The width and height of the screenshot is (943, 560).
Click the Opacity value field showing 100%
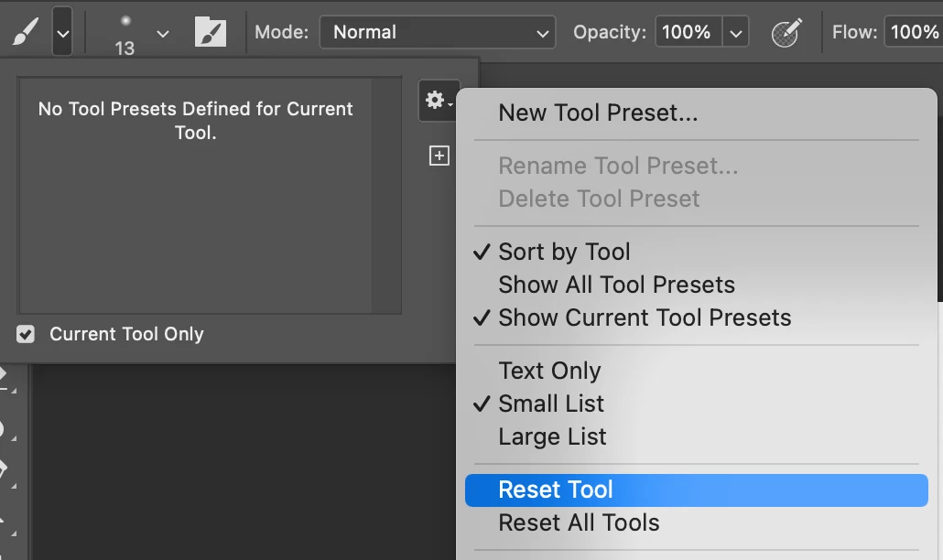point(686,33)
